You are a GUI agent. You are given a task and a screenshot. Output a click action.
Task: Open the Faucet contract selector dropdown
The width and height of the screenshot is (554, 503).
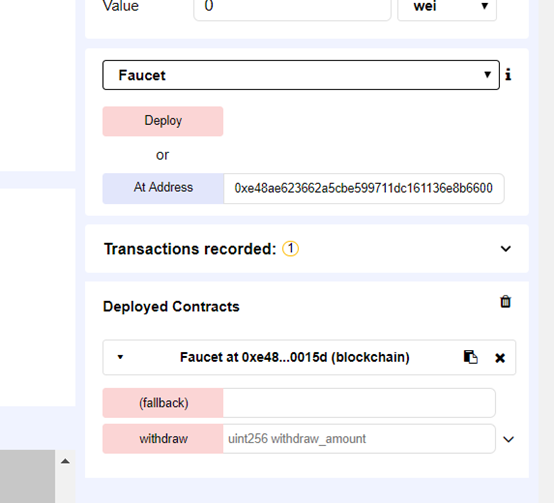pos(301,75)
